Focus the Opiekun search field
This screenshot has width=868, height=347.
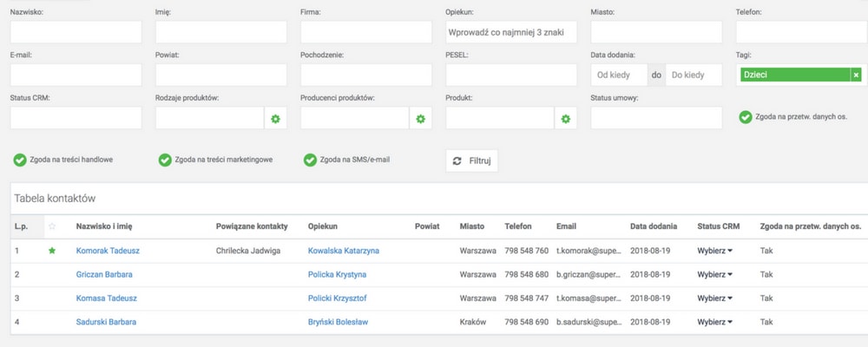pyautogui.click(x=511, y=32)
